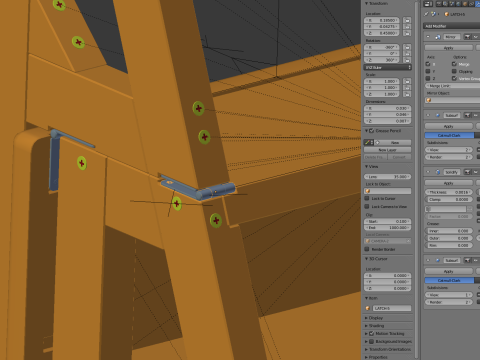Lock the Scale X value
480x360 pixels.
click(407, 81)
